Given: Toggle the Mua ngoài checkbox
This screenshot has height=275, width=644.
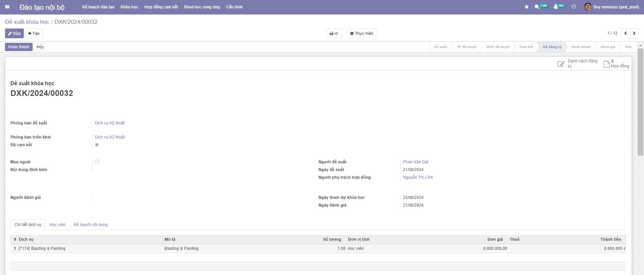Looking at the screenshot, I should [97, 162].
